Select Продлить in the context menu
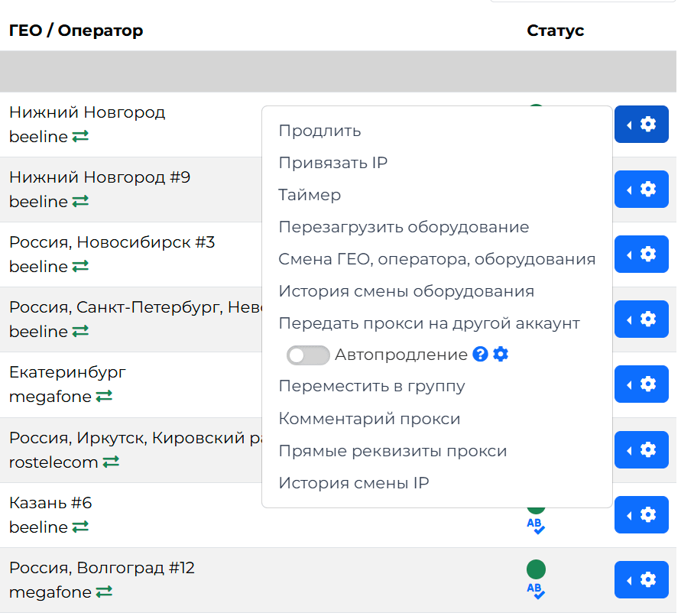 (319, 131)
